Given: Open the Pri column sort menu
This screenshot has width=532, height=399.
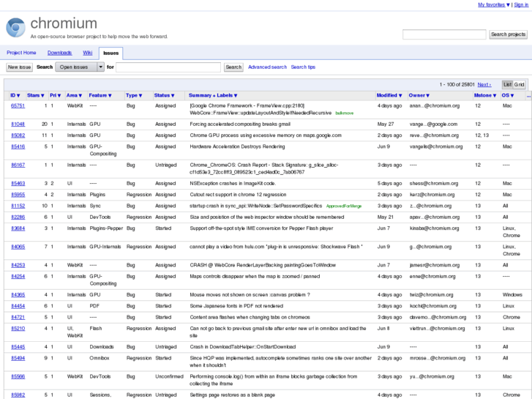Looking at the screenshot, I should tap(56, 95).
